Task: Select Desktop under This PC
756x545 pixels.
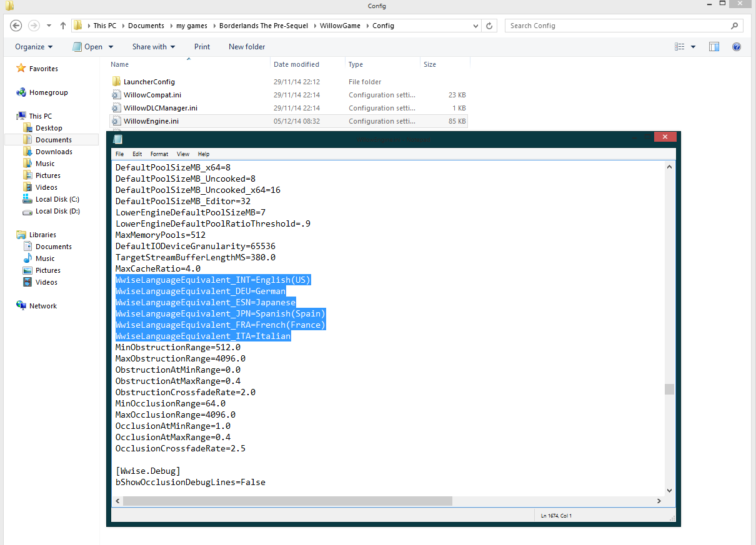Action: (x=49, y=128)
